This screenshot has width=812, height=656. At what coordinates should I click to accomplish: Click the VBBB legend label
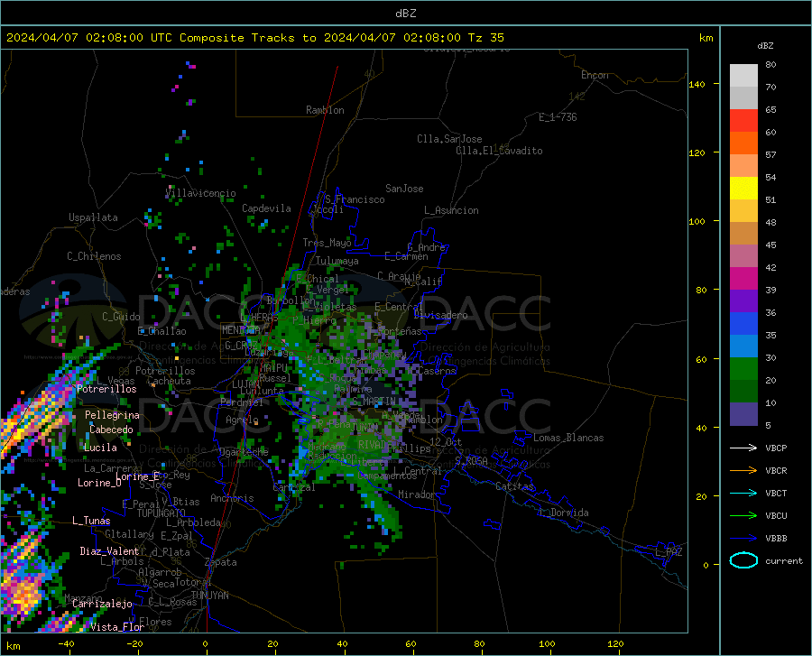tap(776, 539)
